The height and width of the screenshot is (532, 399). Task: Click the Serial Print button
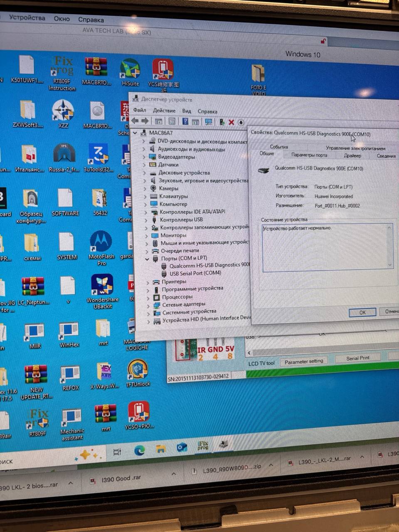click(358, 358)
